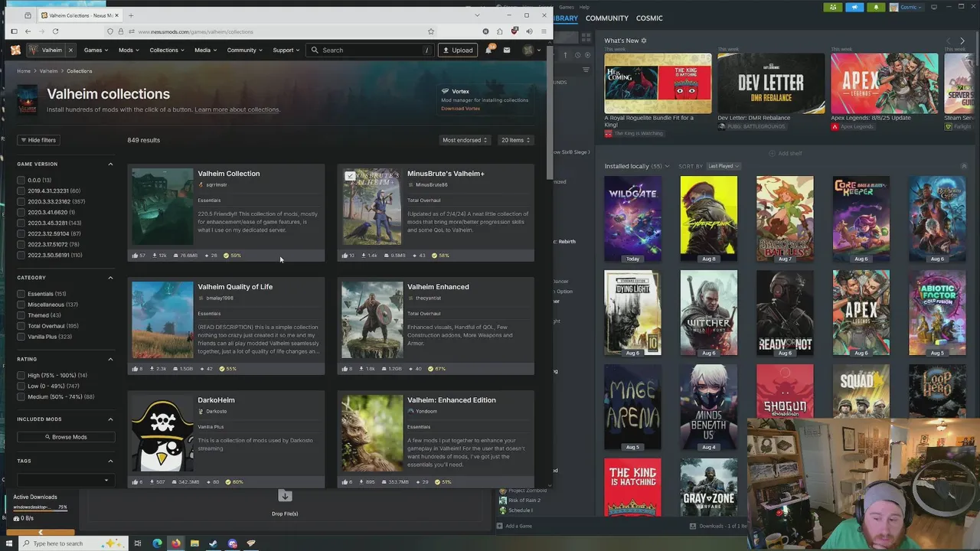Open Steam Big Picture mode icon
The width and height of the screenshot is (980, 551).
pyautogui.click(x=933, y=7)
